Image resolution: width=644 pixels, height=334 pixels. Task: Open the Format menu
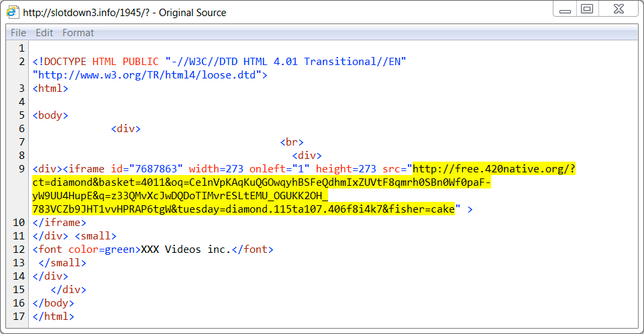(x=78, y=33)
